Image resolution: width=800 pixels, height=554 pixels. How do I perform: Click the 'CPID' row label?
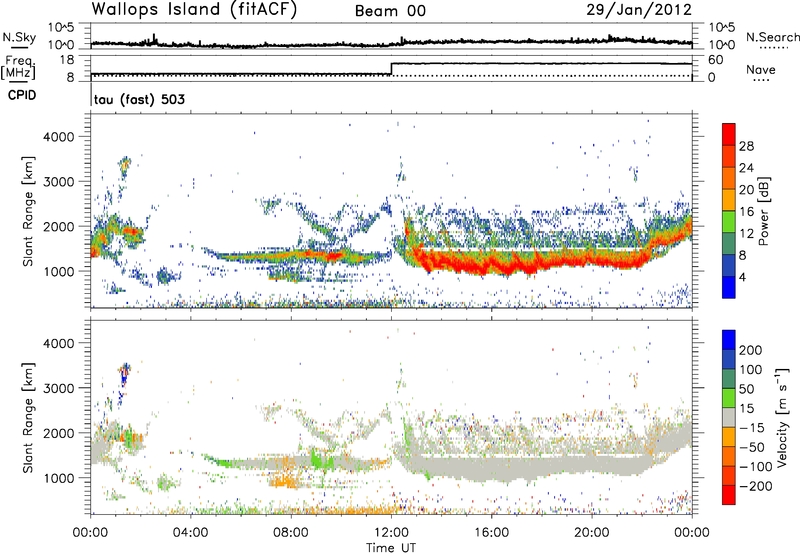point(22,95)
